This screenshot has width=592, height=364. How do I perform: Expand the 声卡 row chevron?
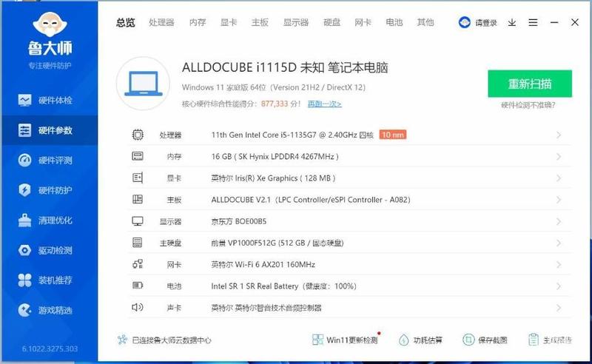pos(559,308)
